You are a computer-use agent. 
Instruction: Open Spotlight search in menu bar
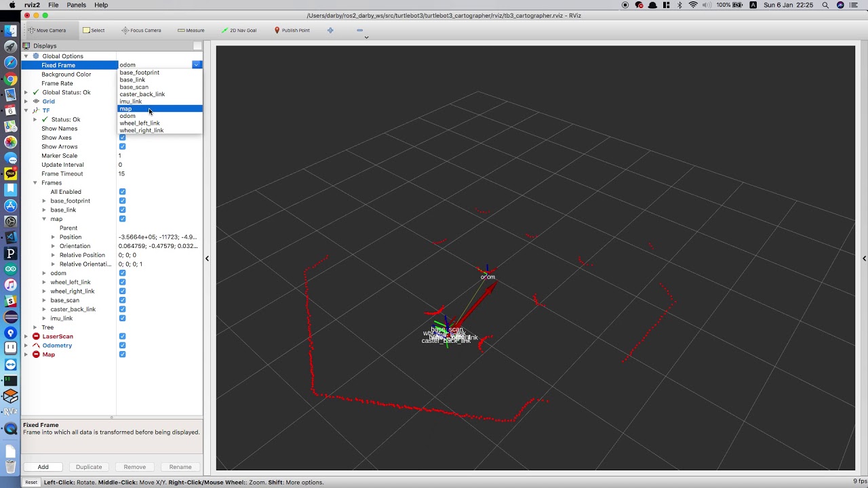click(x=825, y=5)
